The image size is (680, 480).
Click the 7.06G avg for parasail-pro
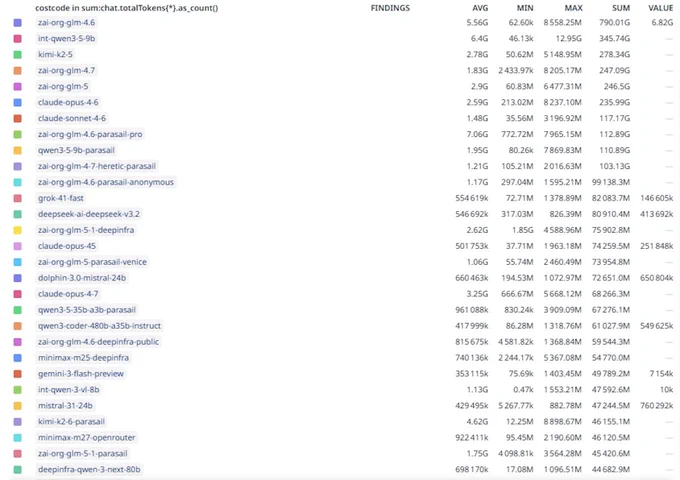tap(477, 134)
